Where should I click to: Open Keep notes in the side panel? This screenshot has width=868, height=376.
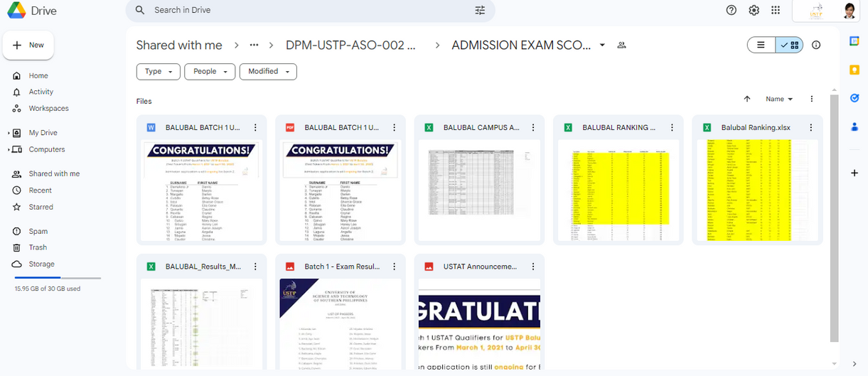(854, 70)
